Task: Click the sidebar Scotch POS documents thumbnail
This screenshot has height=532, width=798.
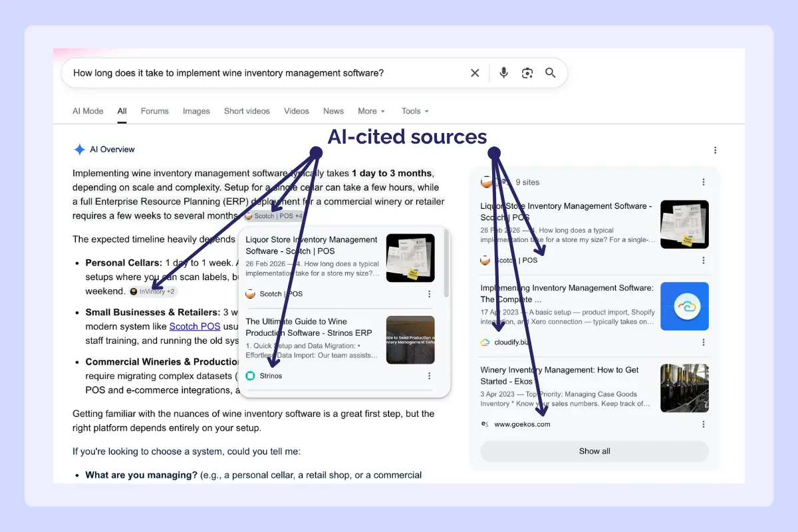Action: (x=684, y=225)
